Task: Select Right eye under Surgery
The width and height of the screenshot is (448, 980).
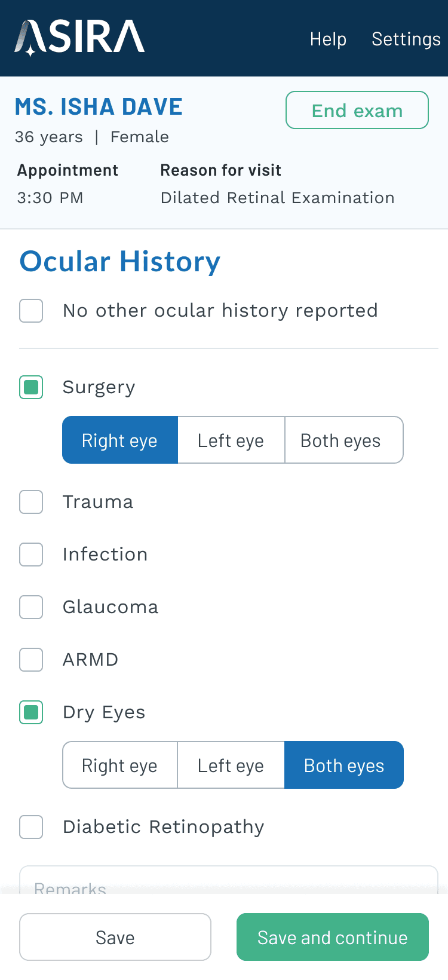Action: tap(120, 440)
